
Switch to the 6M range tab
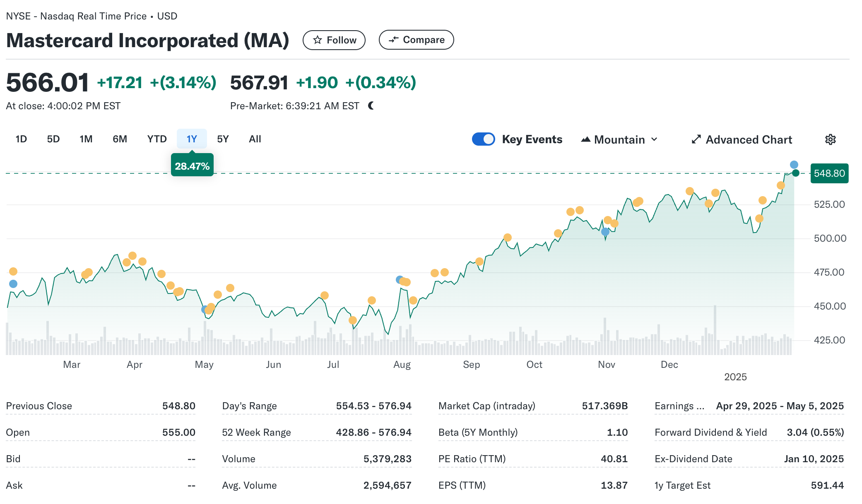(120, 139)
